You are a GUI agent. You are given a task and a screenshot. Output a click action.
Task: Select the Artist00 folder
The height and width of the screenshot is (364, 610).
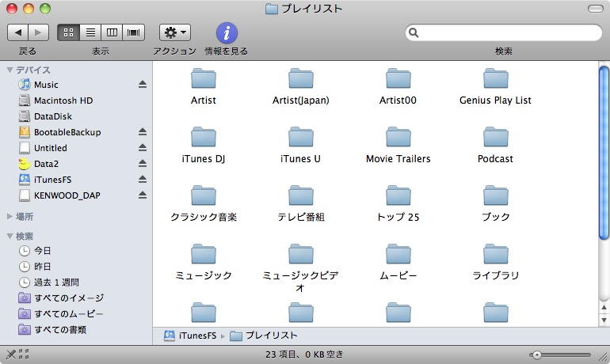(x=398, y=79)
